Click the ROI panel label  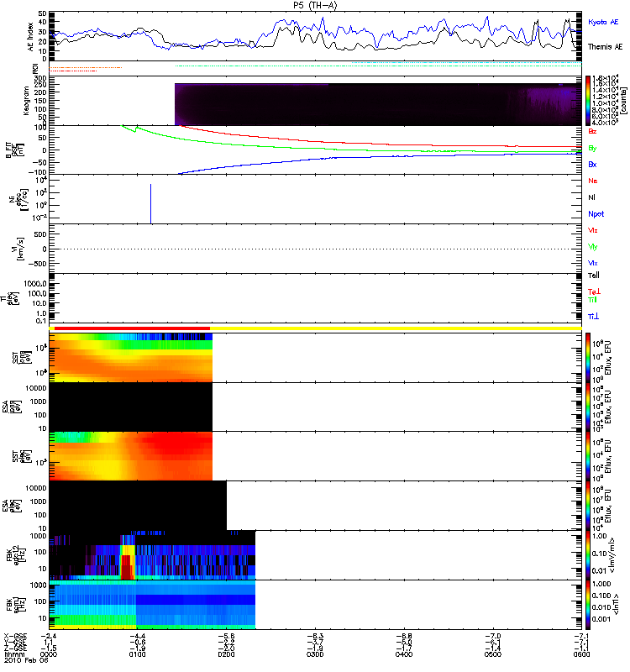click(x=35, y=68)
